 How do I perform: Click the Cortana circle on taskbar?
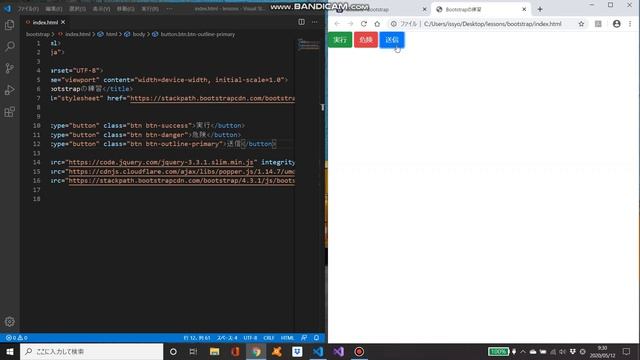coord(173,351)
